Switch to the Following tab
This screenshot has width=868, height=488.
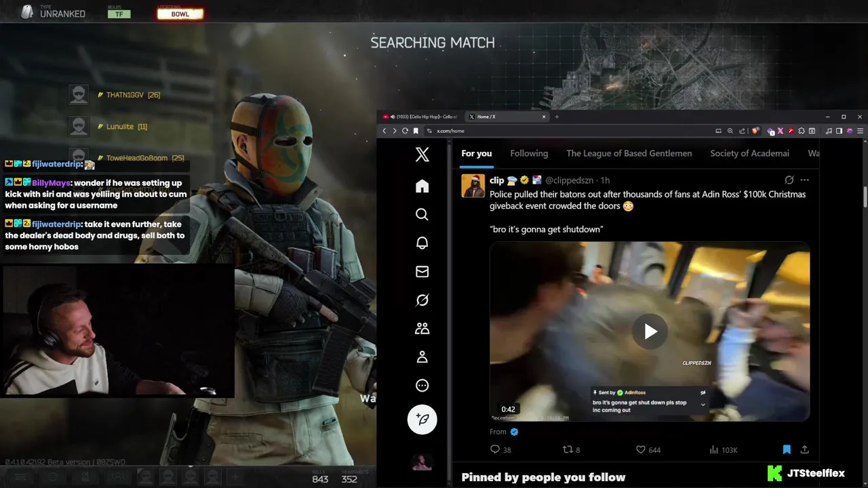click(x=529, y=154)
